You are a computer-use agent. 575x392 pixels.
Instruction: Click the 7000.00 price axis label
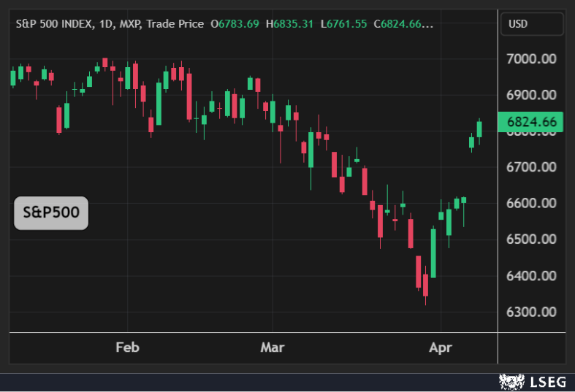531,58
